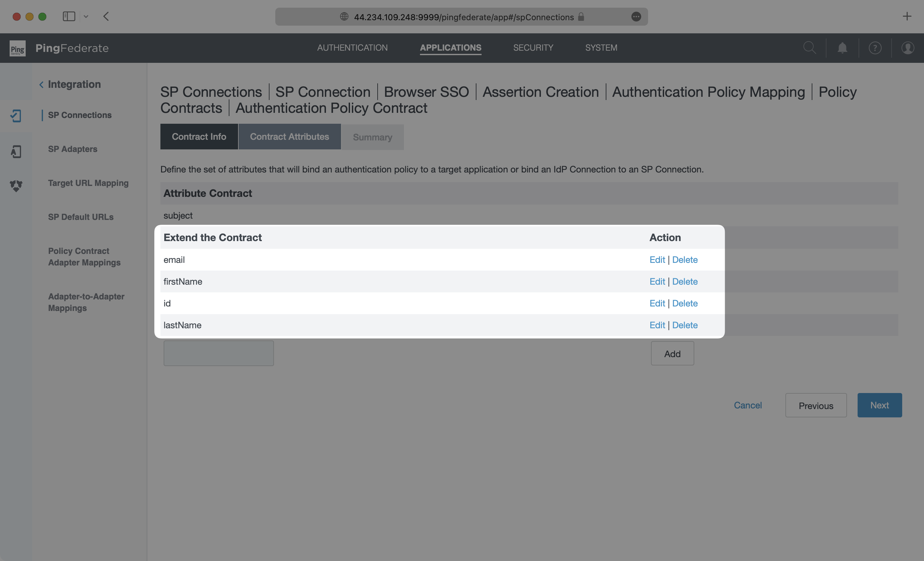Click the empty attribute name input field
Image resolution: width=924 pixels, height=561 pixels.
218,353
